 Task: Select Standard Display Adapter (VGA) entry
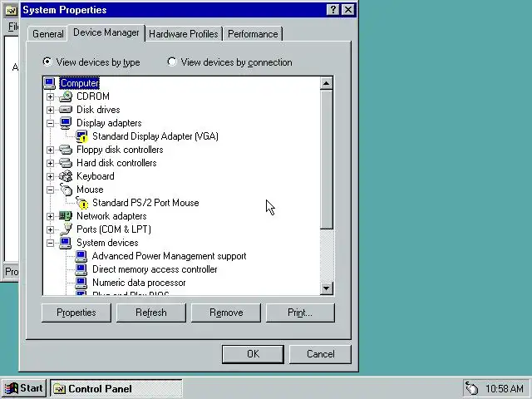155,136
